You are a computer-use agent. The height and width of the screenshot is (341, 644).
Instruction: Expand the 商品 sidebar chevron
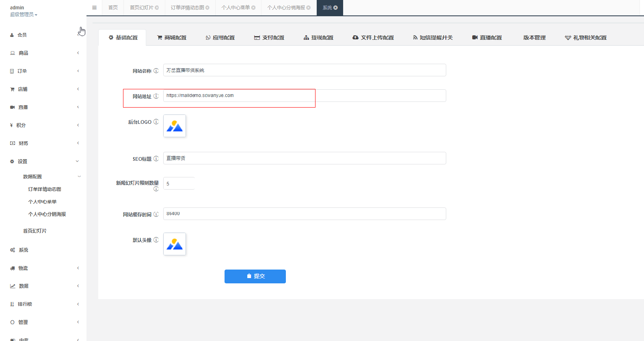coord(78,53)
